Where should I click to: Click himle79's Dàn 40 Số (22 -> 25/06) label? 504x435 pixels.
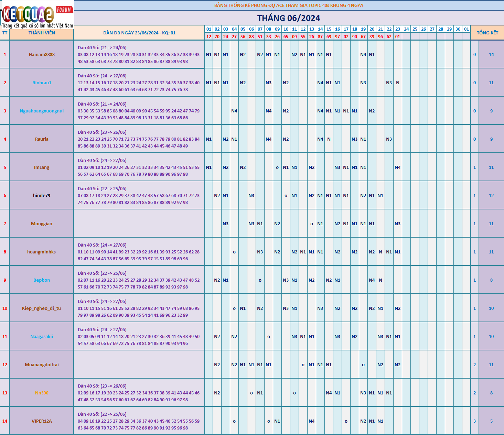coord(102,188)
